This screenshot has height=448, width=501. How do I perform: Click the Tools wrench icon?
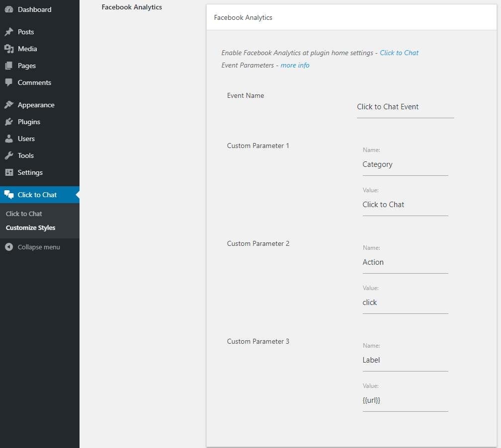[9, 156]
